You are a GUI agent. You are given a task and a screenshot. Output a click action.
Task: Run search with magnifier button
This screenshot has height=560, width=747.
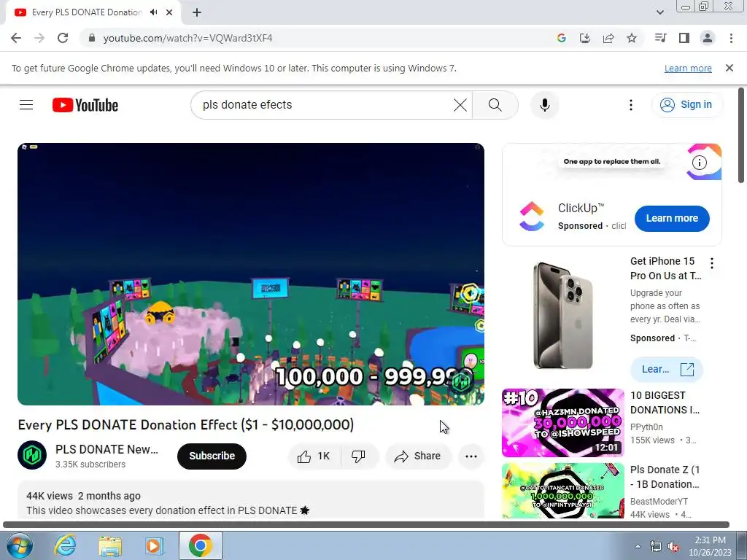495,105
